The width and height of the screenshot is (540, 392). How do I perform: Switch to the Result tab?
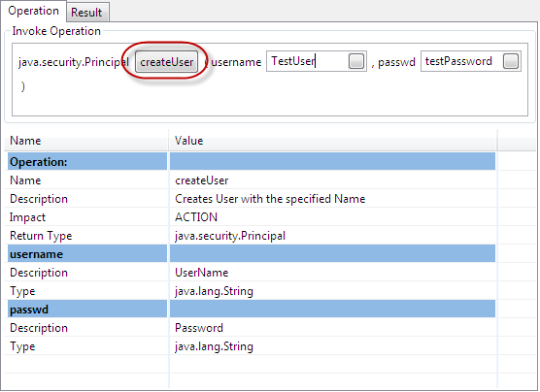(87, 12)
